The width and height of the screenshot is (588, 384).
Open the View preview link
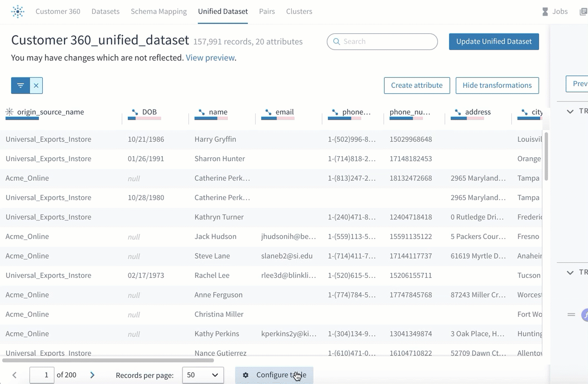click(x=211, y=58)
